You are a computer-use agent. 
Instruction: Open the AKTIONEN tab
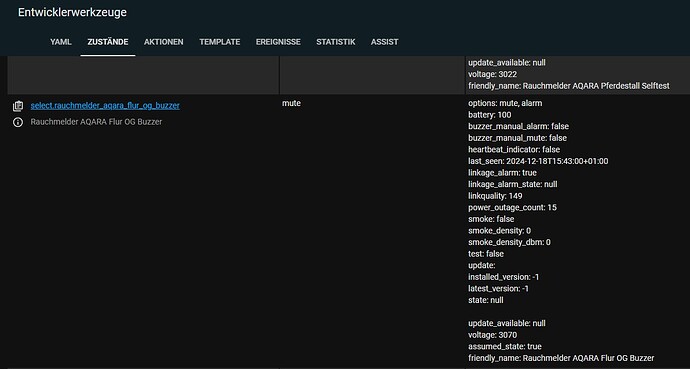coord(164,42)
